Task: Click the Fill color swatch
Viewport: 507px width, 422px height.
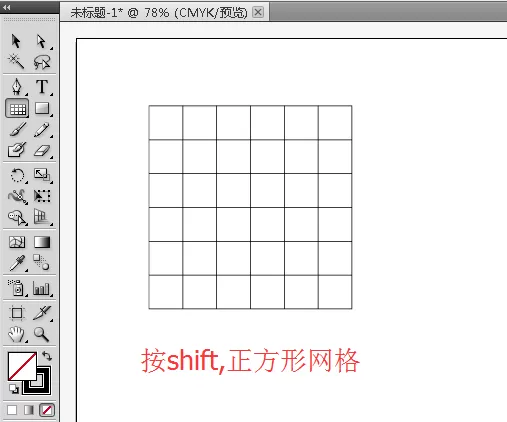Action: 22,366
